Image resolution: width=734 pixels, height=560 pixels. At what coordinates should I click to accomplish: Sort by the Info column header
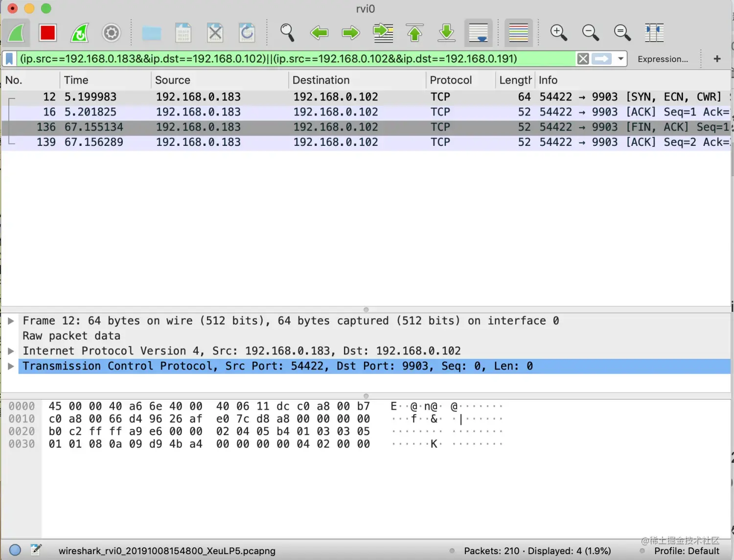(633, 80)
